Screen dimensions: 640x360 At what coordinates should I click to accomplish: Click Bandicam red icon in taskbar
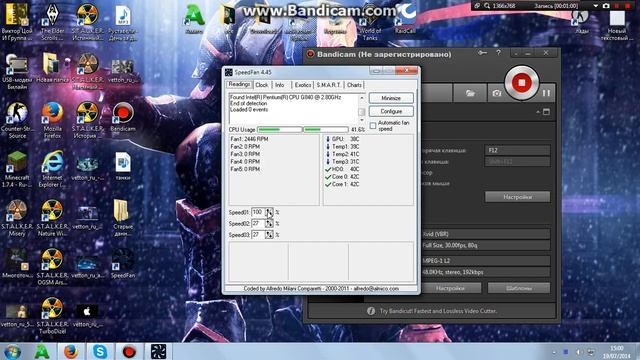[129, 351]
